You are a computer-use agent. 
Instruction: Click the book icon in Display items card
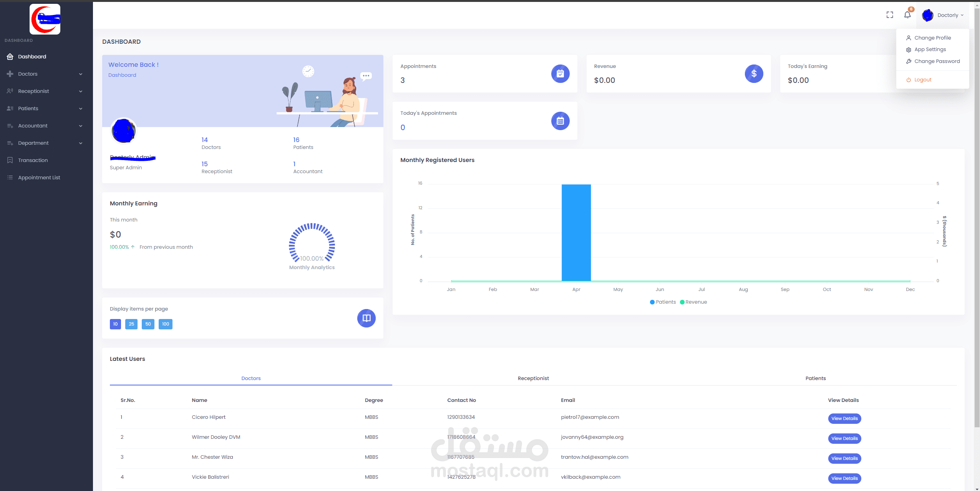click(x=366, y=318)
